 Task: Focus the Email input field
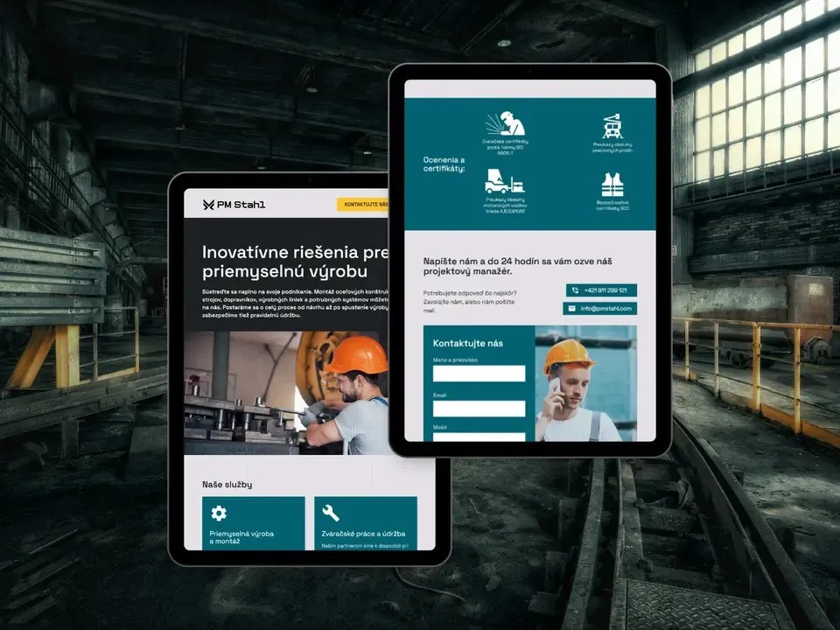tap(479, 409)
